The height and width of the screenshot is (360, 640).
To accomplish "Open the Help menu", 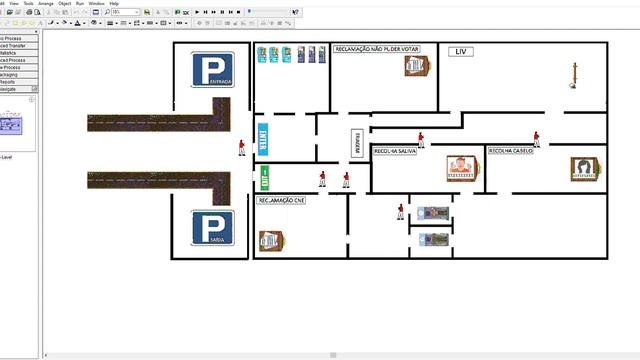I will (114, 3).
